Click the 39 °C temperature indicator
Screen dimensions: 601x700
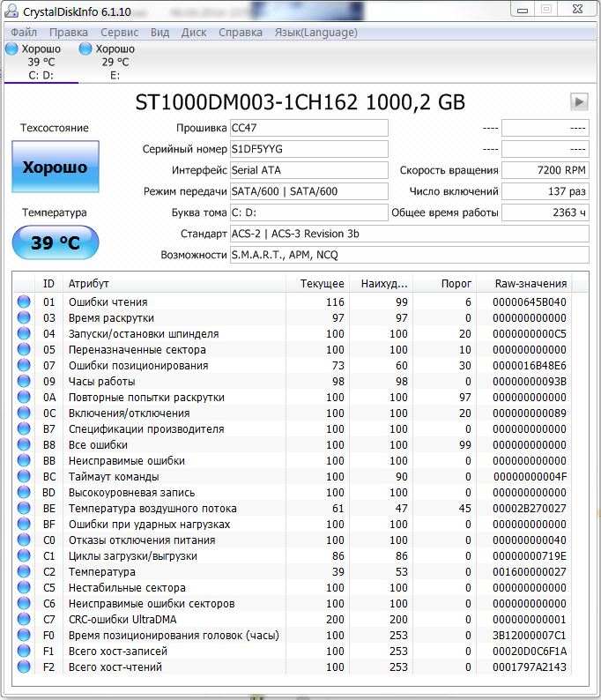(55, 243)
